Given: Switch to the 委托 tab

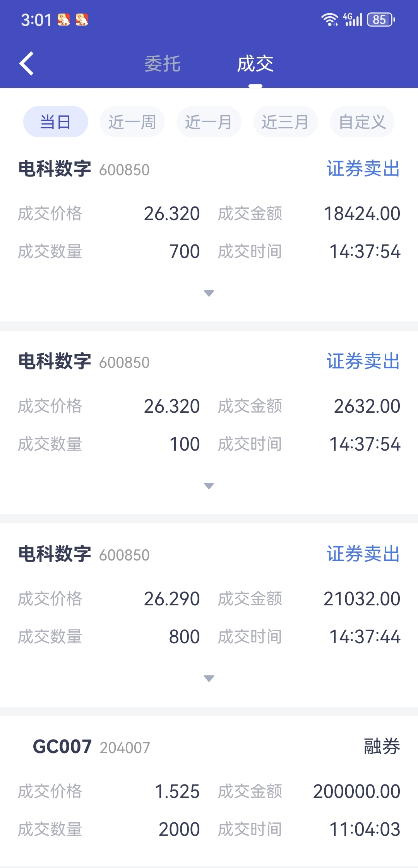Looking at the screenshot, I should [163, 64].
